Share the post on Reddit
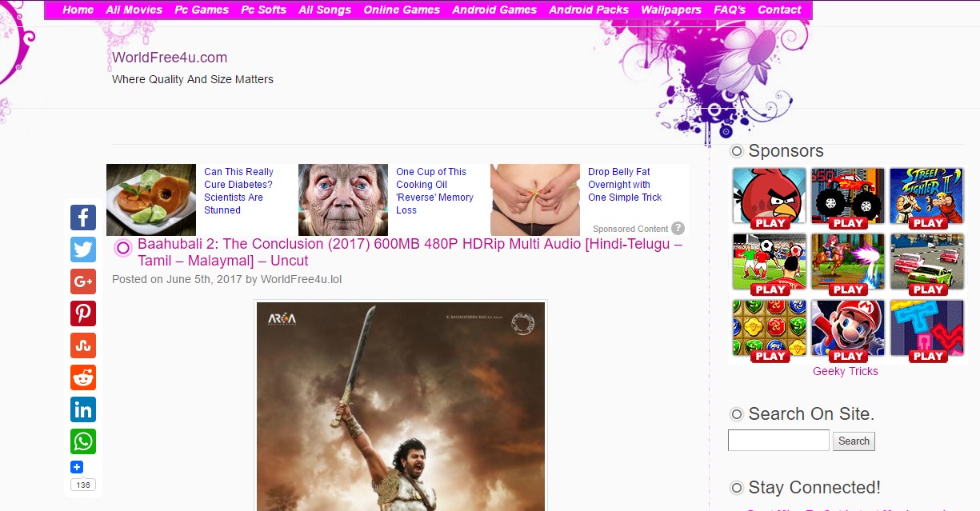 click(x=83, y=377)
